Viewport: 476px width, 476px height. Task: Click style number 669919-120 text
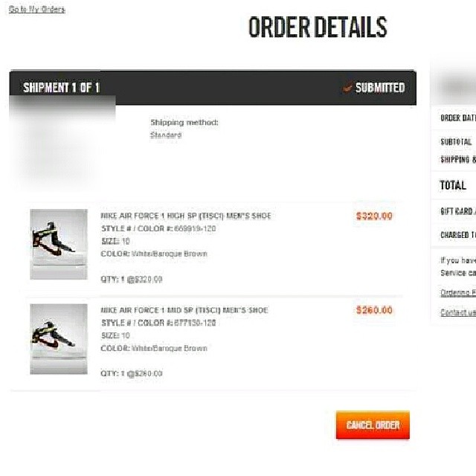[195, 228]
